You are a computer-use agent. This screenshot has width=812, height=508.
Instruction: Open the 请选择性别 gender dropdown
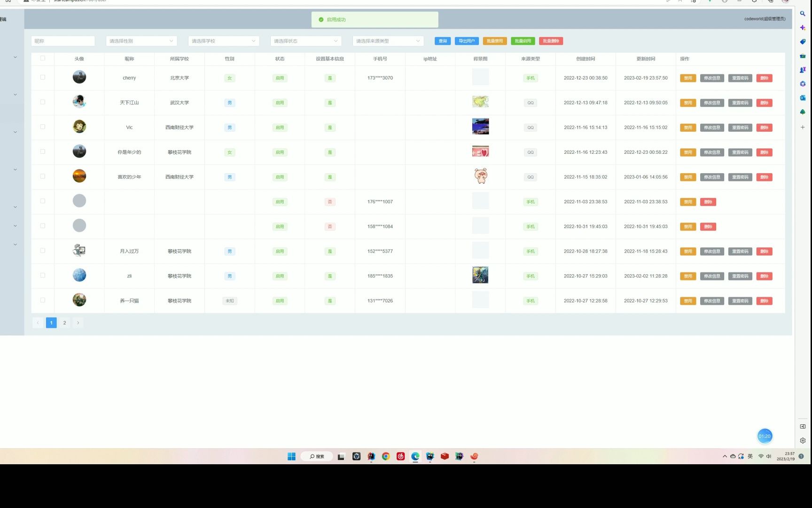pyautogui.click(x=141, y=41)
